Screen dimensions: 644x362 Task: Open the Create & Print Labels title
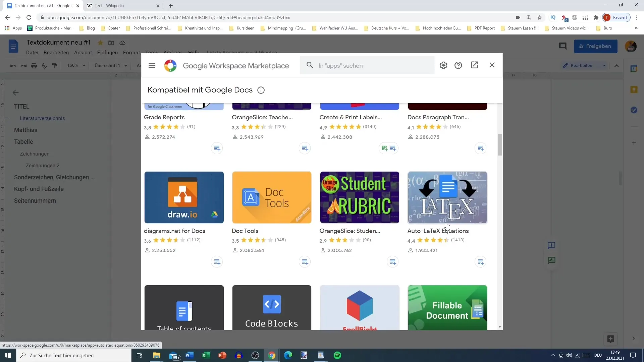(351, 117)
